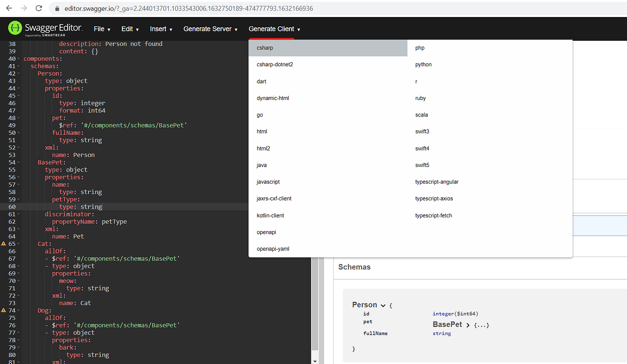Select java from the Generate Client list
The image size is (627, 364).
click(262, 165)
